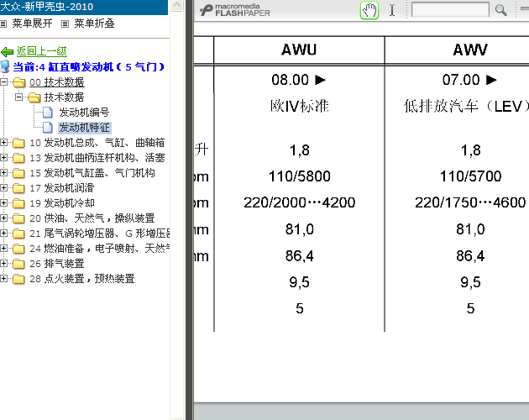This screenshot has height=420, width=529.
Task: Click folder icon of 28 点火装置
Action: point(18,279)
